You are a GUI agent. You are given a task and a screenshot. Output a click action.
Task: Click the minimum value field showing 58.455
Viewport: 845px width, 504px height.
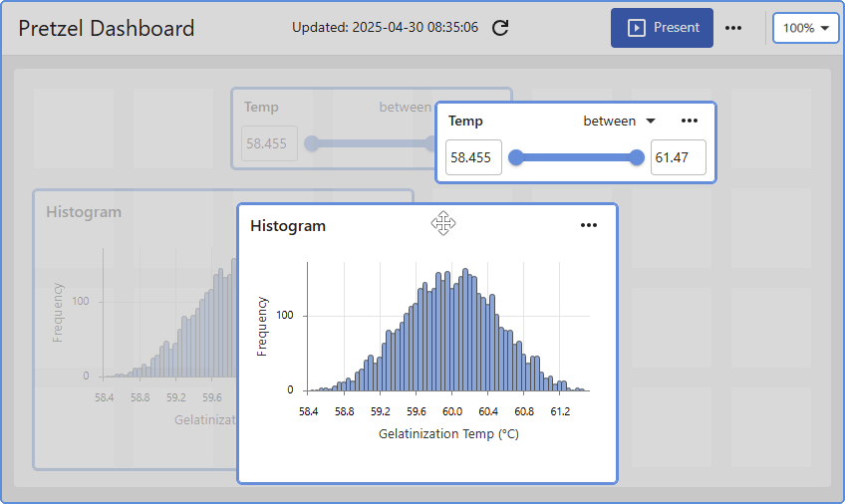click(473, 157)
